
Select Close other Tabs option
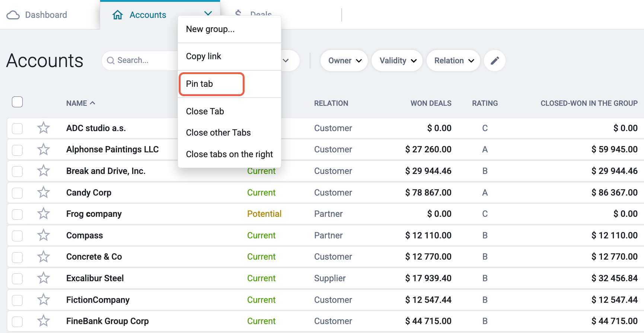pyautogui.click(x=229, y=133)
